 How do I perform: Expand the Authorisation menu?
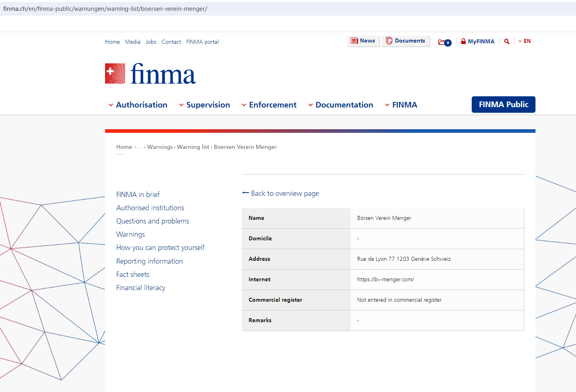[138, 105]
